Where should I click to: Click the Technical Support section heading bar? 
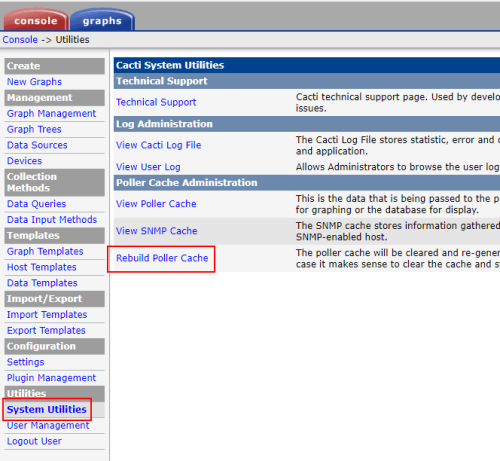(x=307, y=81)
